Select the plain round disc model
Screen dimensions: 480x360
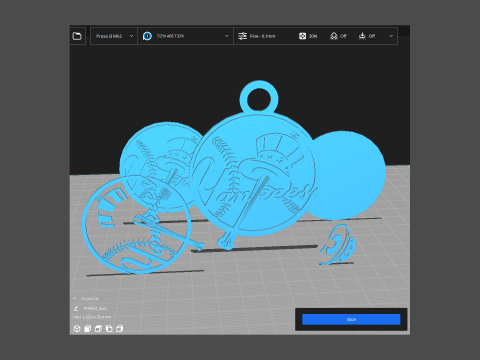(348, 175)
